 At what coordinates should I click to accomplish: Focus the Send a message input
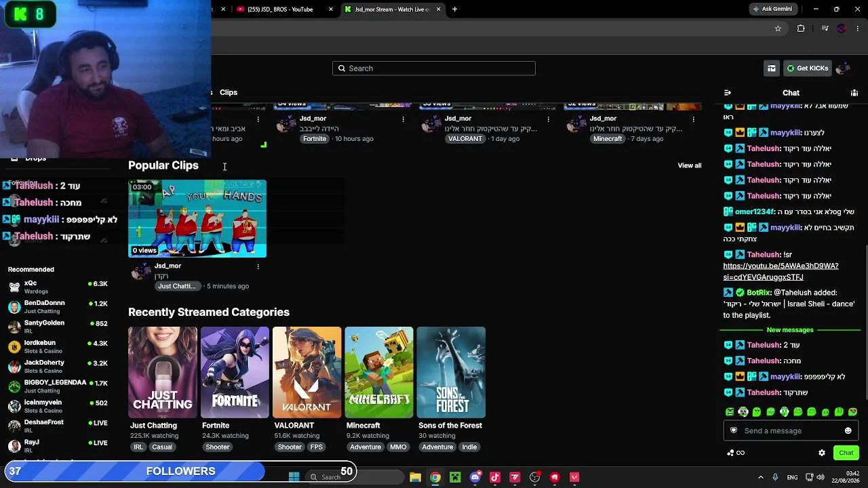(791, 431)
